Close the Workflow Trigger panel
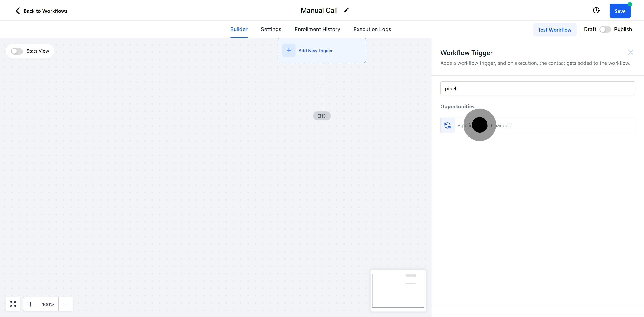644x317 pixels. [631, 52]
